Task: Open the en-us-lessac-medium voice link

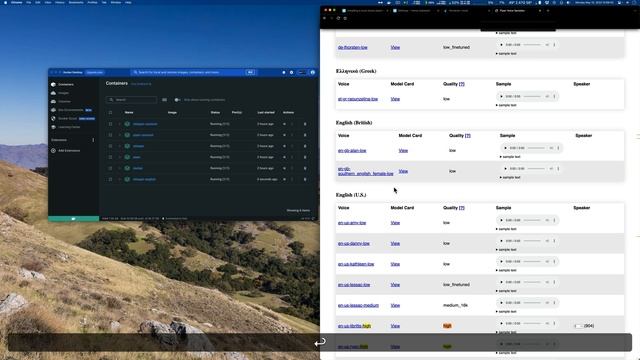Action: tap(358, 305)
